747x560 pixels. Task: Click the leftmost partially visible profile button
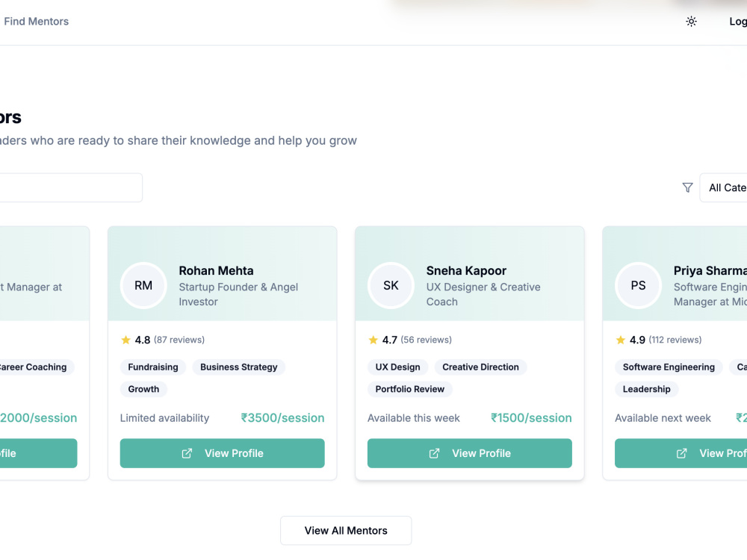point(39,453)
